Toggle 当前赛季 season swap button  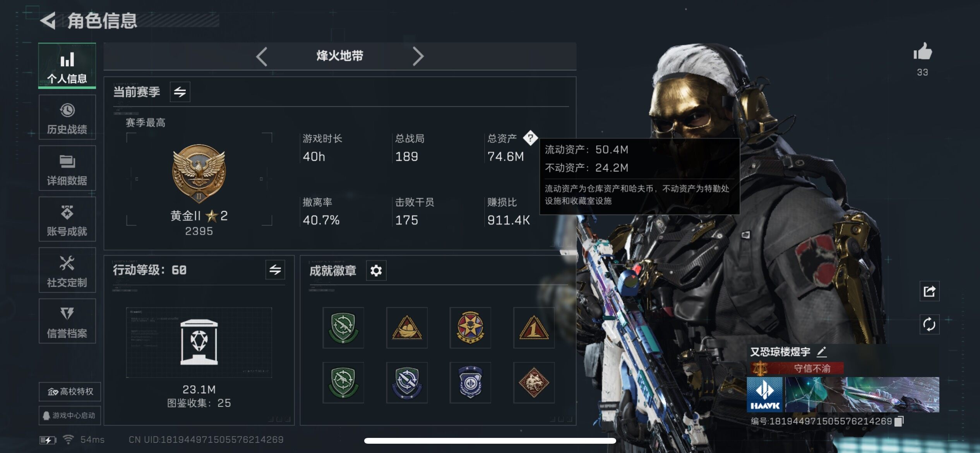[180, 92]
